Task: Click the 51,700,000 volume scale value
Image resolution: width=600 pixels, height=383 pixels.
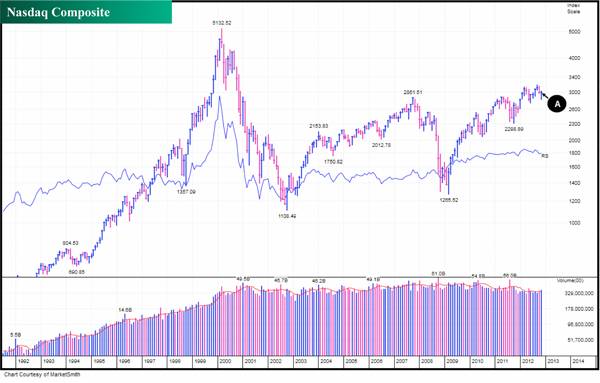Action: [x=580, y=340]
